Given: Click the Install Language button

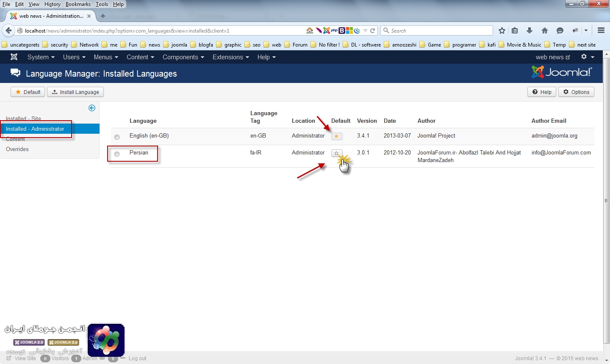Looking at the screenshot, I should pos(75,92).
